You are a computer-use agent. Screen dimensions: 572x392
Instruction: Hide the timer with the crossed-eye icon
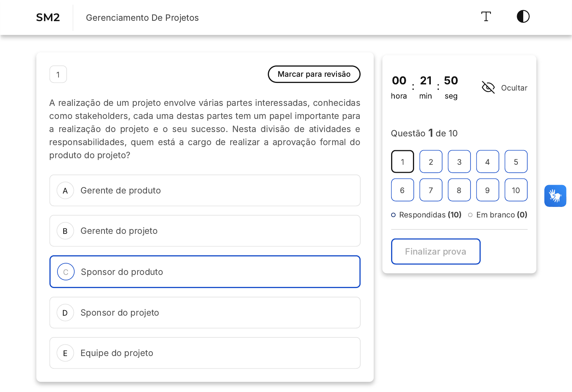pyautogui.click(x=488, y=88)
